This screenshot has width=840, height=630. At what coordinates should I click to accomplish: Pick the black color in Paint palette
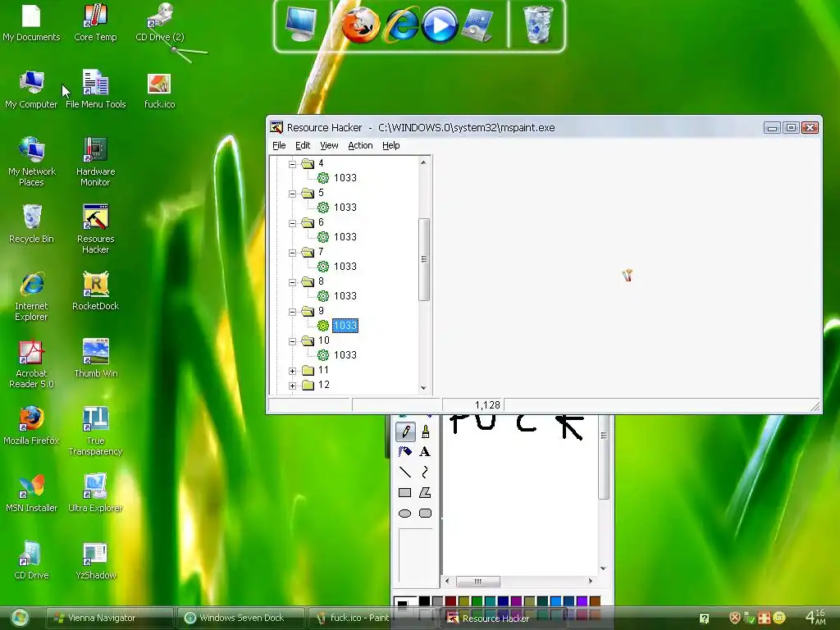tap(424, 601)
